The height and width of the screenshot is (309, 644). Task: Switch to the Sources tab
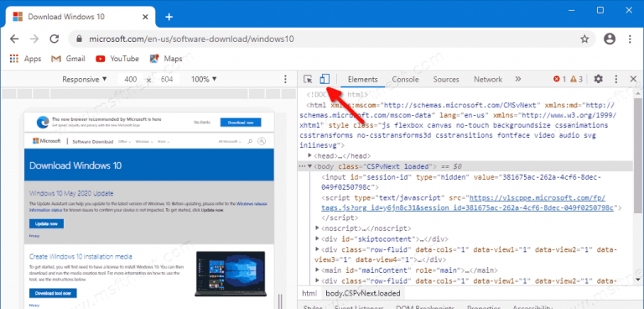(446, 80)
